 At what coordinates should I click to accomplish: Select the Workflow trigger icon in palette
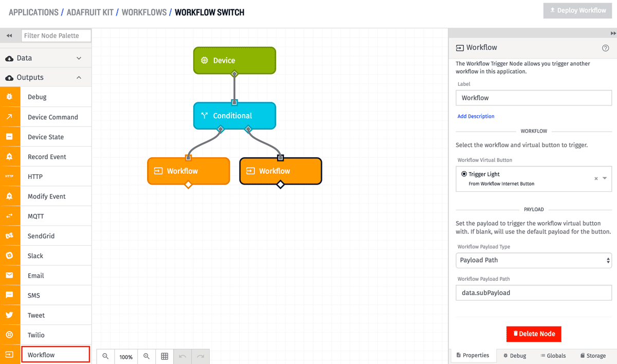pyautogui.click(x=9, y=355)
